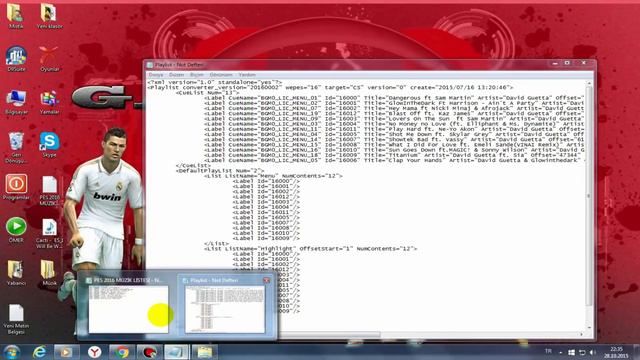Open the Yeni klasör desktop folder
The image size is (640, 360).
pos(49,16)
